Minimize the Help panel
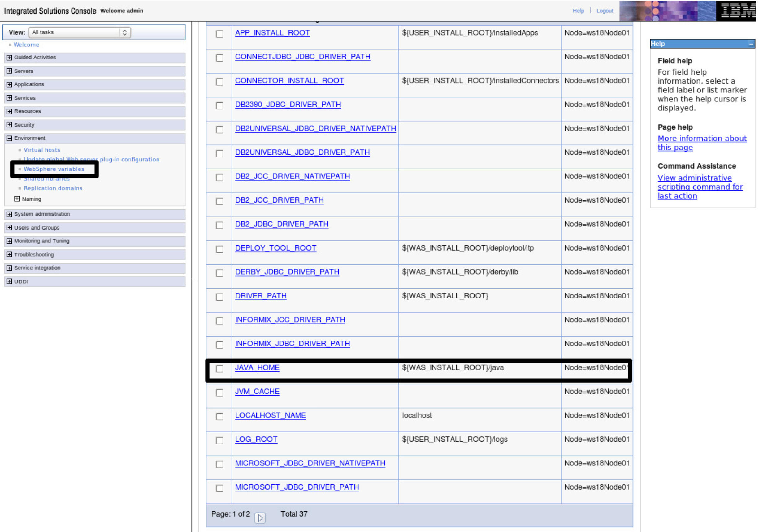 pyautogui.click(x=751, y=44)
